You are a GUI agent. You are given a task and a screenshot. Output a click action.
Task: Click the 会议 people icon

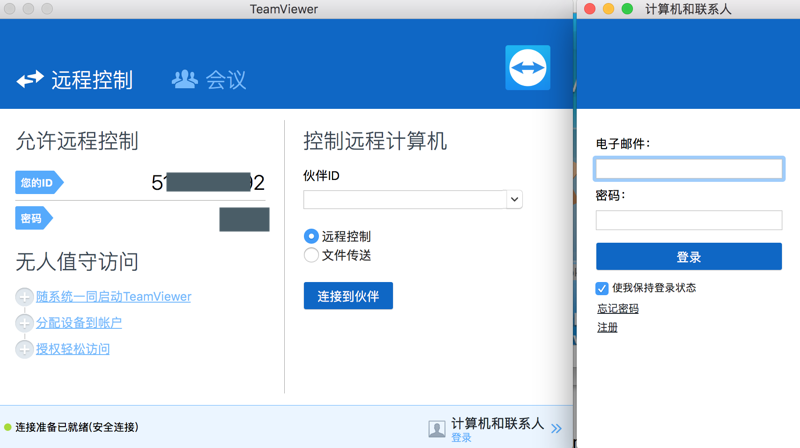tap(185, 79)
